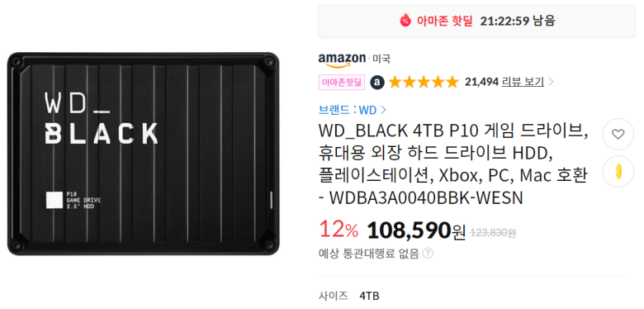644x309 pixels.
Task: Click the product title WD_BLACK 4TB P10
Action: [x=453, y=165]
